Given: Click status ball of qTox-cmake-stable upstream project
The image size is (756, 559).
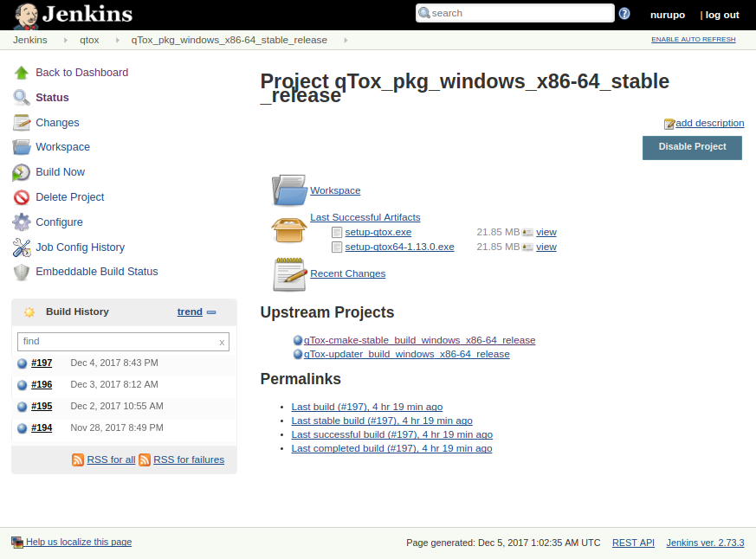Looking at the screenshot, I should pyautogui.click(x=298, y=340).
